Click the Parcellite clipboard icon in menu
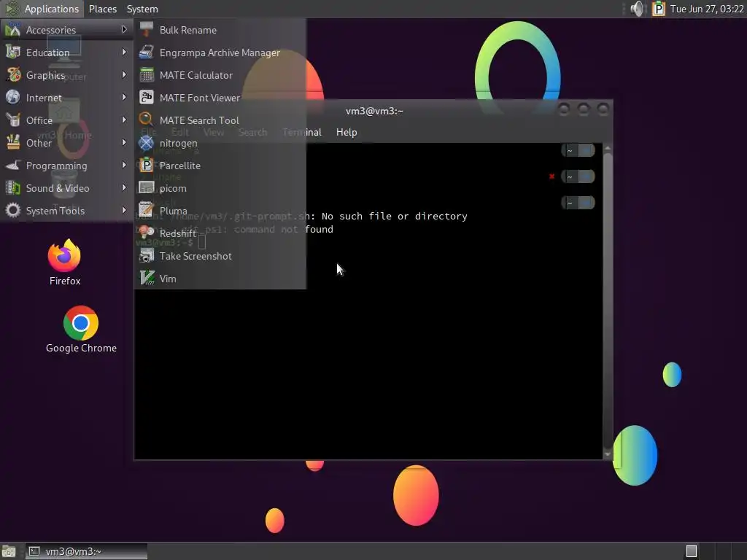747x560 pixels. pos(146,165)
